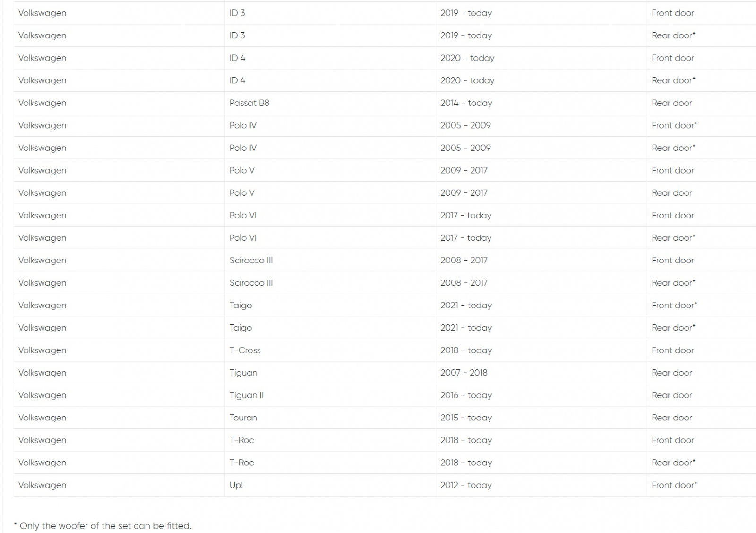Click the Passat B8 model cell
Image resolution: width=756 pixels, height=533 pixels.
point(249,103)
